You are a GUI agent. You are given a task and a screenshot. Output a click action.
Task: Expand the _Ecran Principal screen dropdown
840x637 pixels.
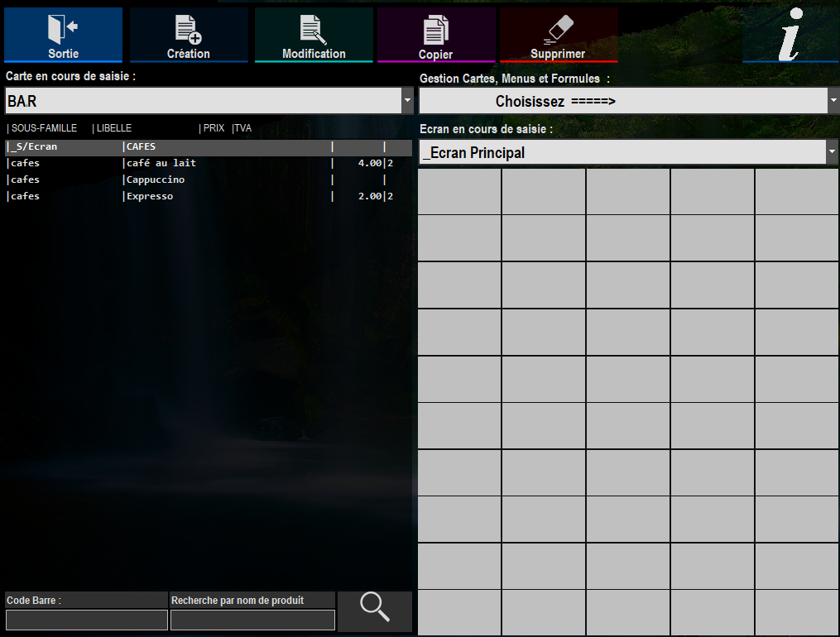click(832, 152)
